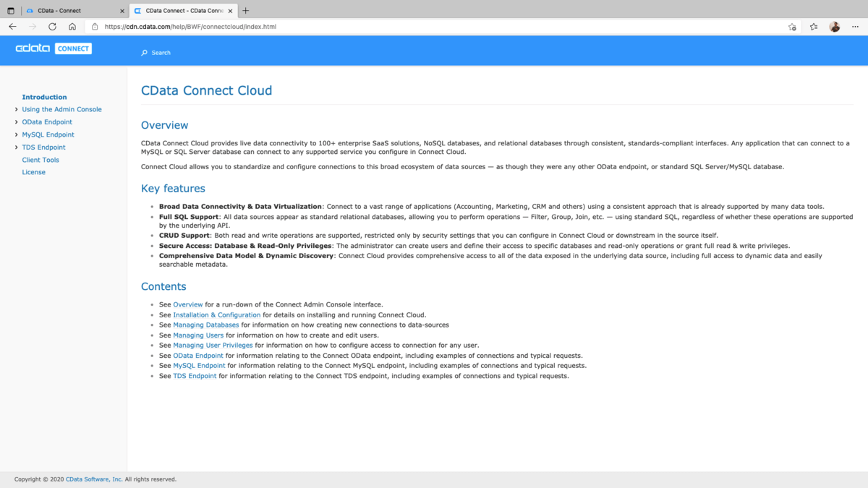Open TDS Endpoint in the sidebar

coord(43,147)
